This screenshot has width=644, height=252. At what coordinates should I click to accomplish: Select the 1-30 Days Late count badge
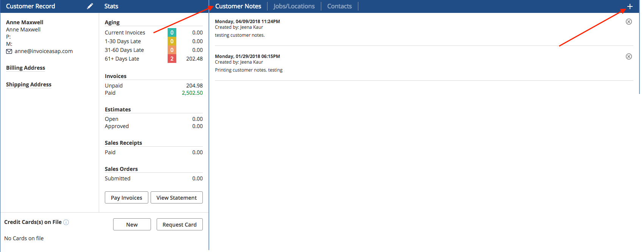pos(172,41)
